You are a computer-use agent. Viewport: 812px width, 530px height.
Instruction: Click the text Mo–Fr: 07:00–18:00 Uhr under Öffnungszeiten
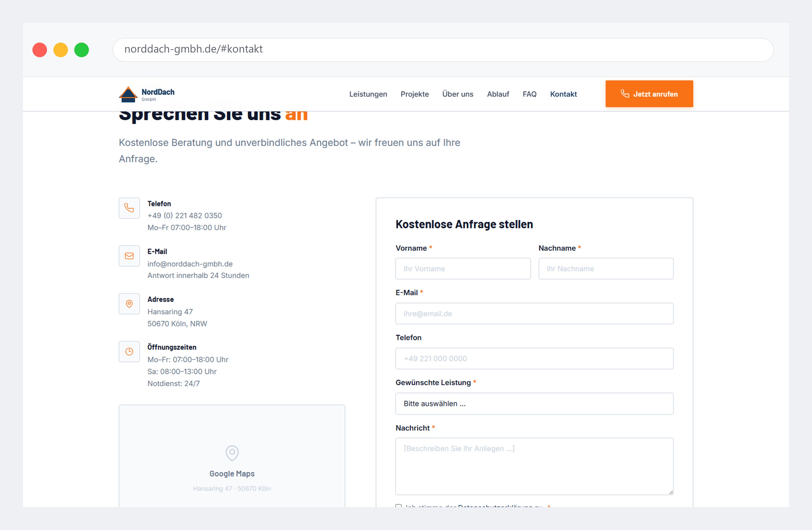(x=188, y=360)
